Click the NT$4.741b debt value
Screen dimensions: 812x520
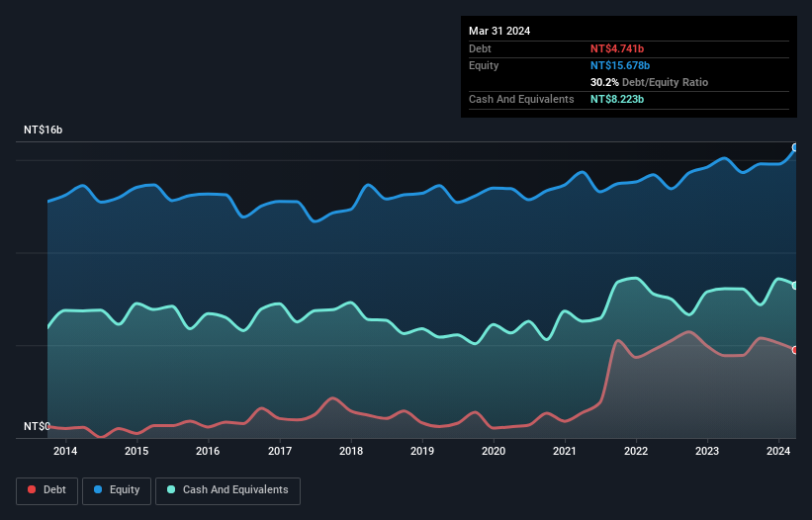[x=617, y=48]
